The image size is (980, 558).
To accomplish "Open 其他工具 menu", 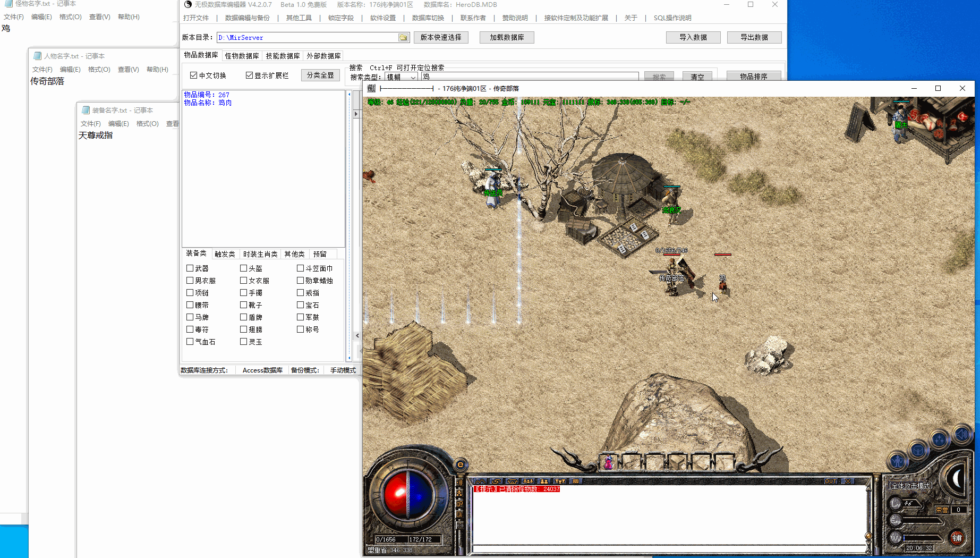I will 299,18.
